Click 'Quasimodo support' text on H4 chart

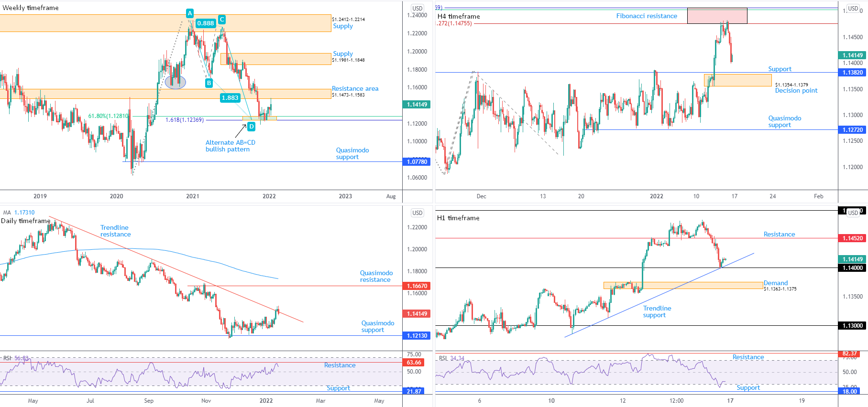pyautogui.click(x=785, y=121)
